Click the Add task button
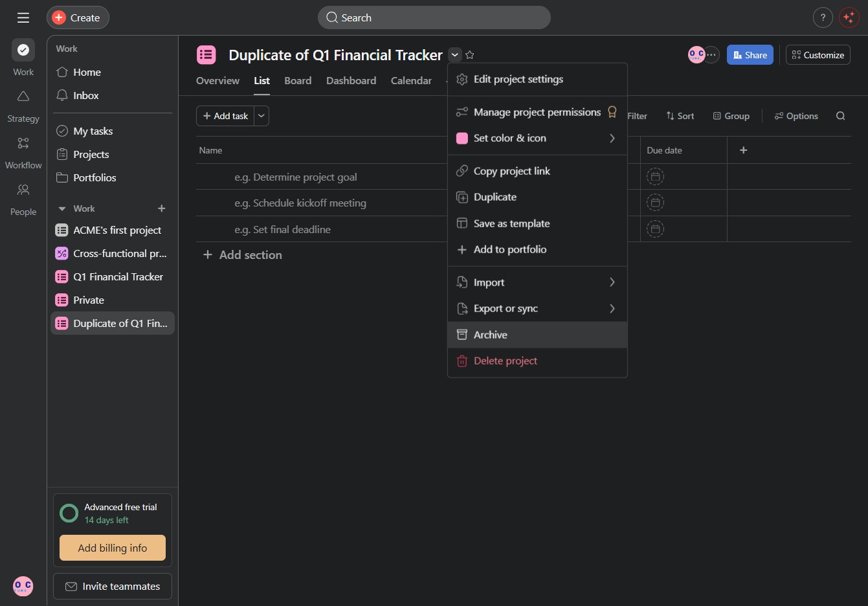 [225, 116]
